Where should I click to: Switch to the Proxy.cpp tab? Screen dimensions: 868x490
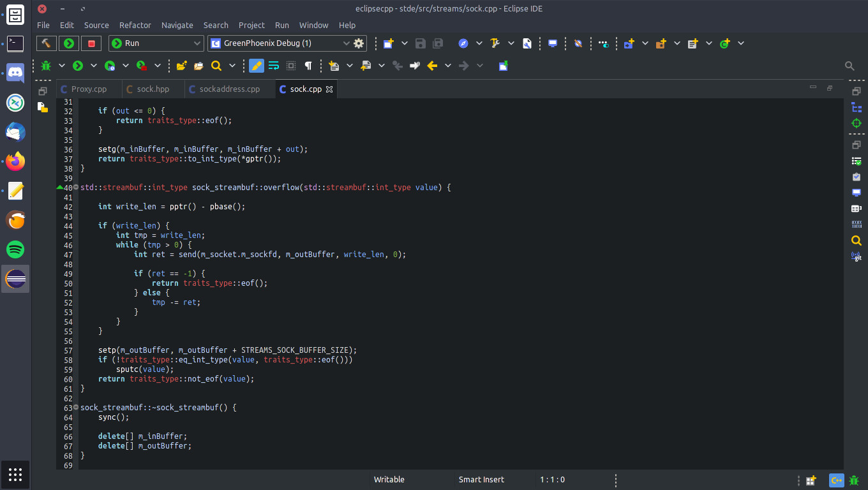[x=89, y=89]
